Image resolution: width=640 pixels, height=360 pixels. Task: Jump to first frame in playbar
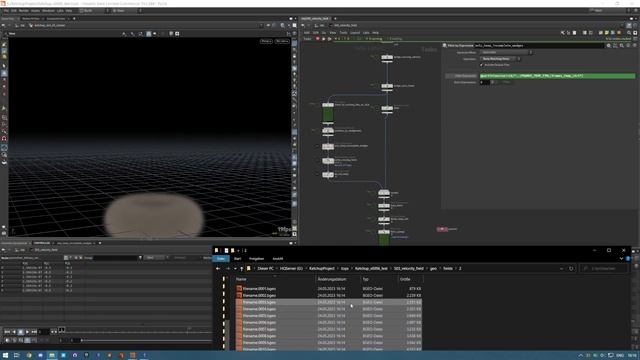[7, 332]
